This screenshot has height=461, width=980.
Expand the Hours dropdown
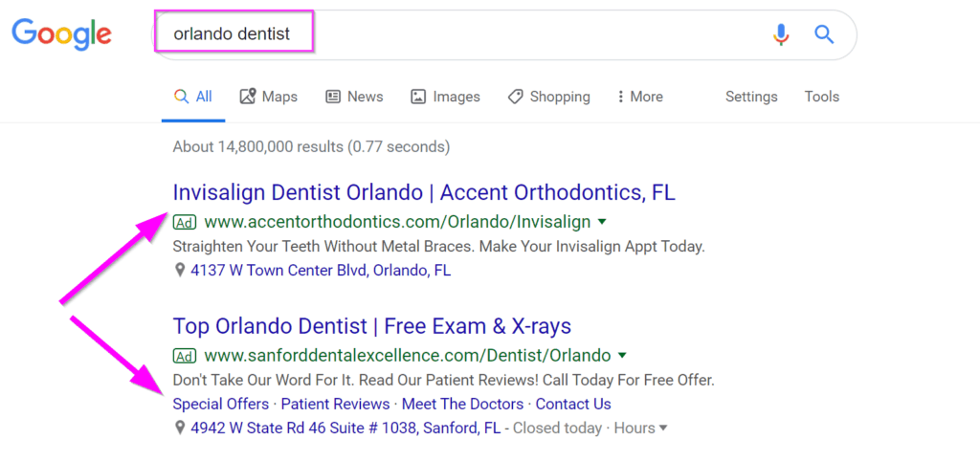coord(640,428)
